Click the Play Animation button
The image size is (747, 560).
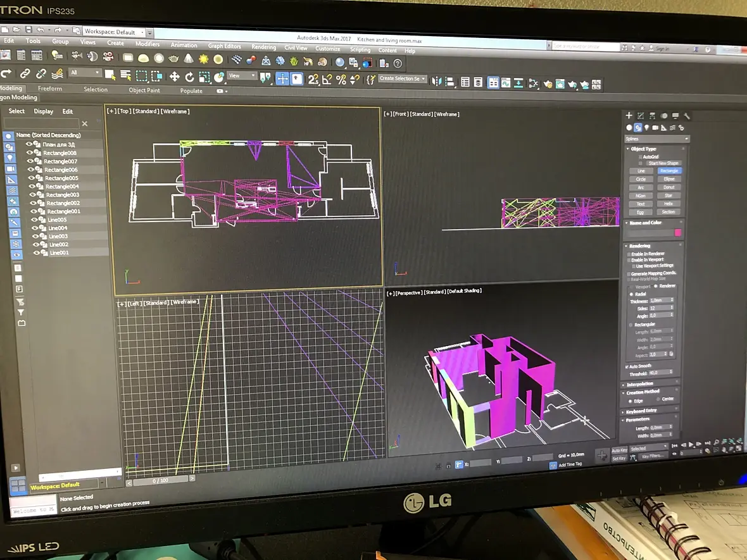[x=691, y=444]
